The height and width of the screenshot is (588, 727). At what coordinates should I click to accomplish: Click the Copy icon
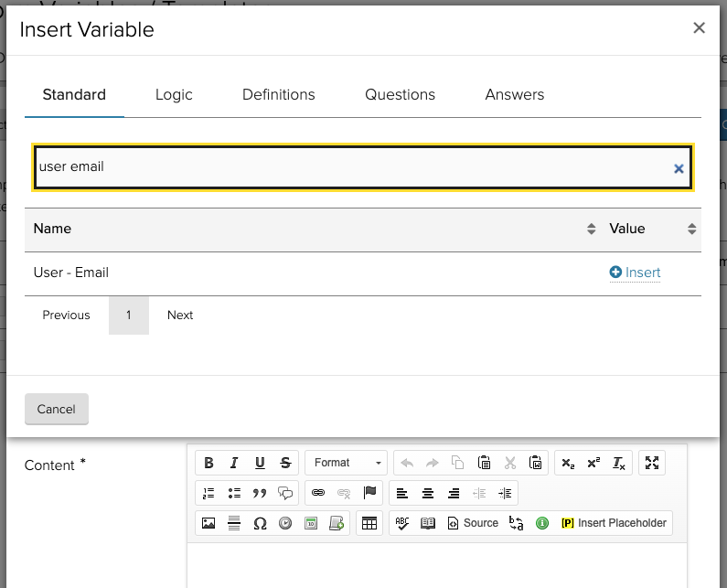(457, 463)
